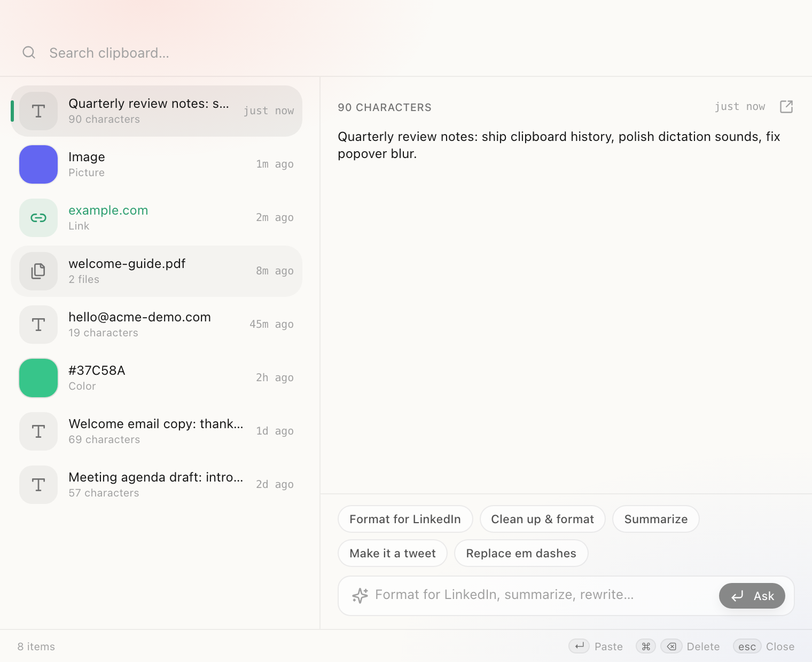
Task: Click the backspace Delete key icon
Action: 672,647
